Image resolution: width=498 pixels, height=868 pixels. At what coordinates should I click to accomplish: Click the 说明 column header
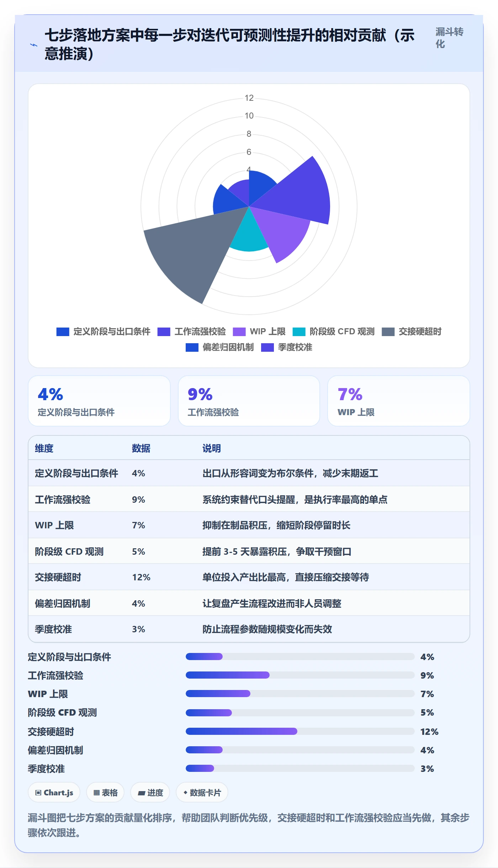pyautogui.click(x=212, y=448)
